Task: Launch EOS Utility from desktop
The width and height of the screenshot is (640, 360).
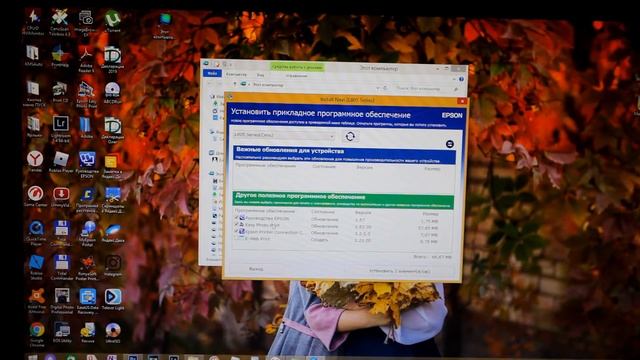Action: click(x=62, y=332)
